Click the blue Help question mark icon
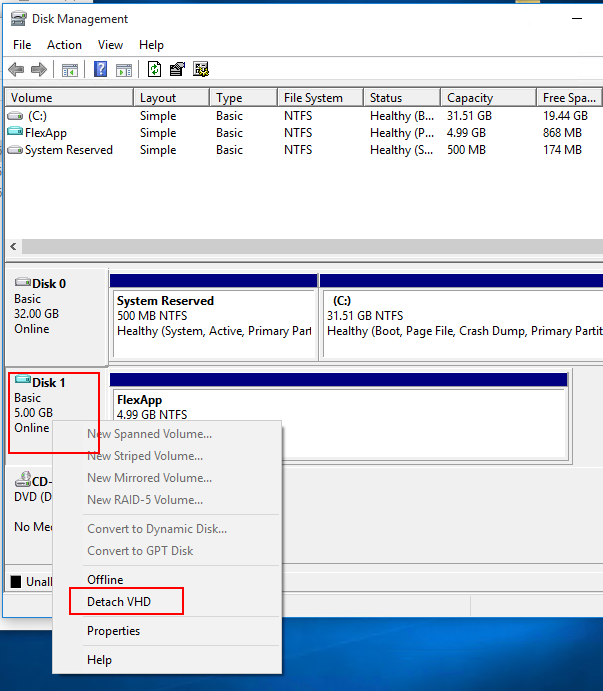The height and width of the screenshot is (691, 603). coord(101,69)
